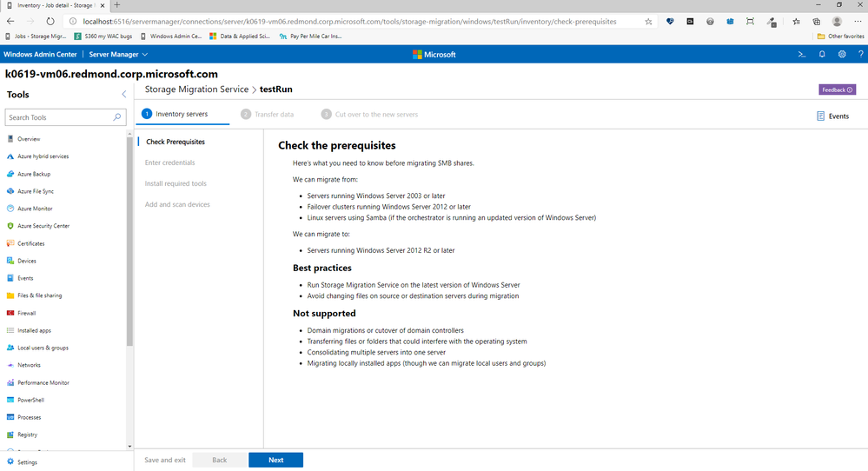
Task: Select Cut over to the new servers tab
Action: coord(370,114)
